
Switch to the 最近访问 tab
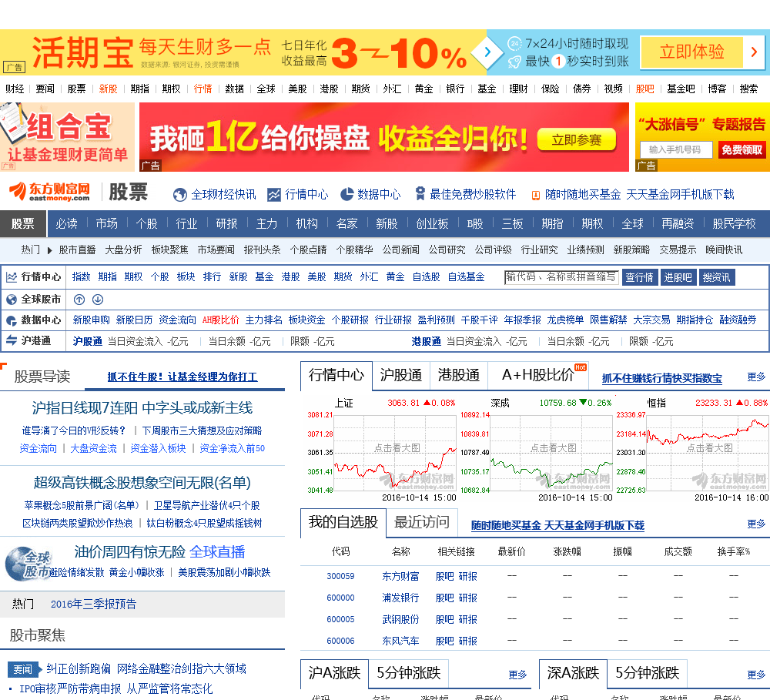tap(422, 522)
